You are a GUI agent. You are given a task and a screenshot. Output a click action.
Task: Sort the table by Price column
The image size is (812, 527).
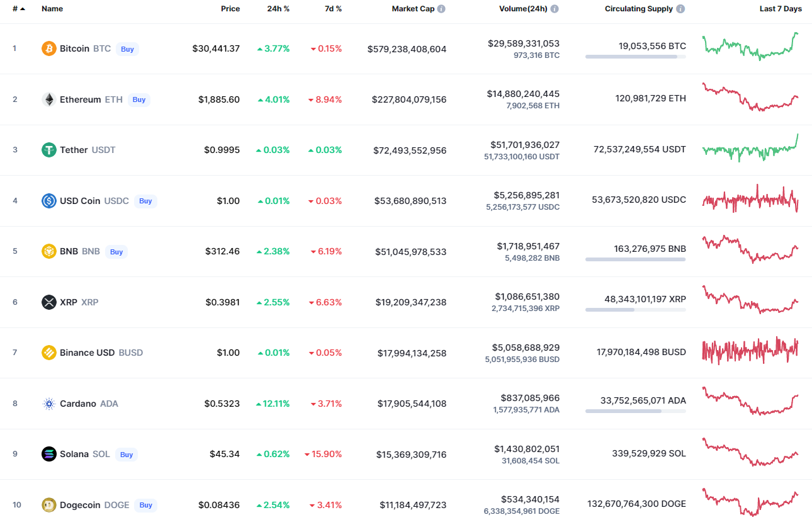(230, 9)
